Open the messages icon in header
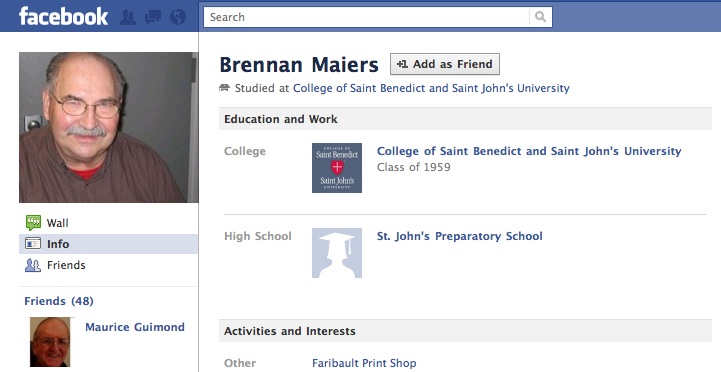This screenshot has height=372, width=721. point(153,17)
